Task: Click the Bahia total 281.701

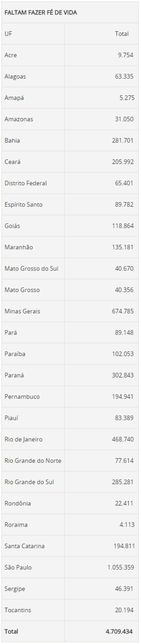Action: 123,140
